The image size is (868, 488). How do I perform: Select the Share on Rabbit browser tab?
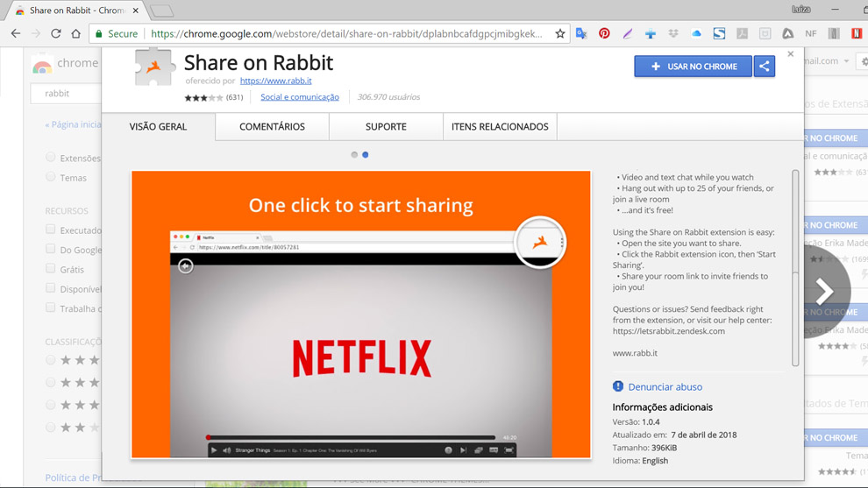[x=76, y=11]
